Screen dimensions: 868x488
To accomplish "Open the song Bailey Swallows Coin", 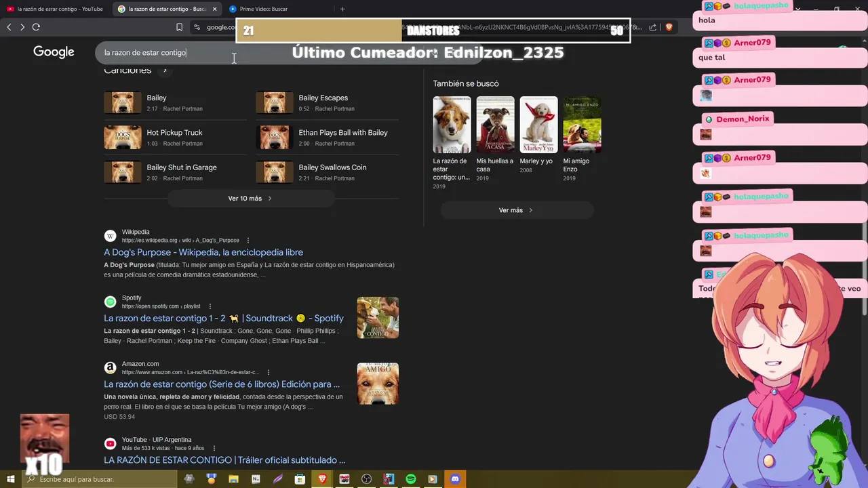I will [332, 167].
